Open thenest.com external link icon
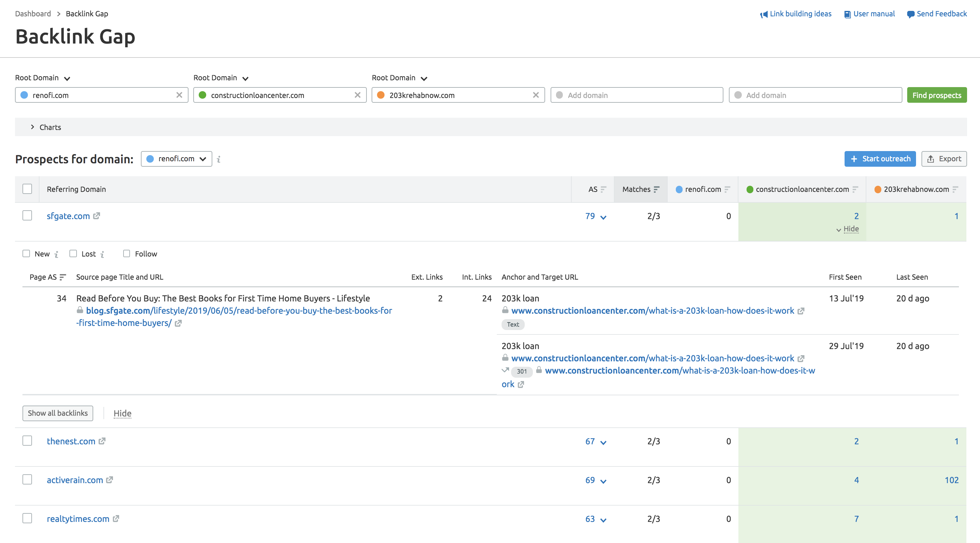This screenshot has width=980, height=543. [x=102, y=441]
